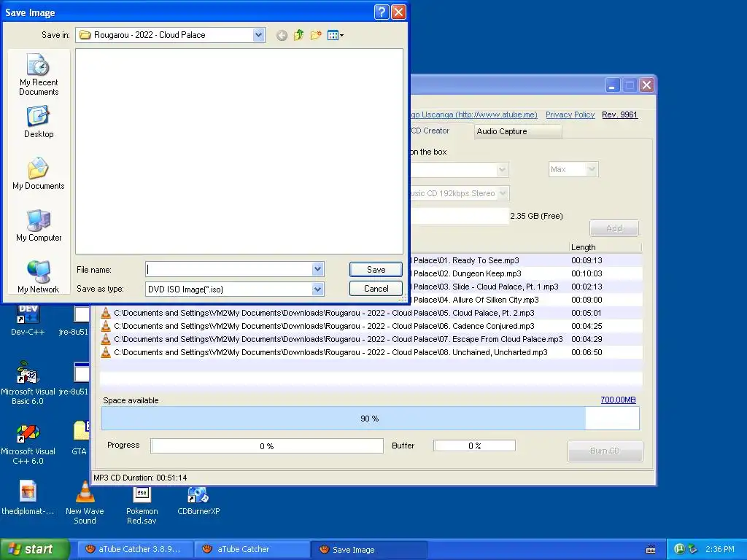The height and width of the screenshot is (560, 747).
Task: Select Save Image taskbar item
Action: pyautogui.click(x=368, y=550)
